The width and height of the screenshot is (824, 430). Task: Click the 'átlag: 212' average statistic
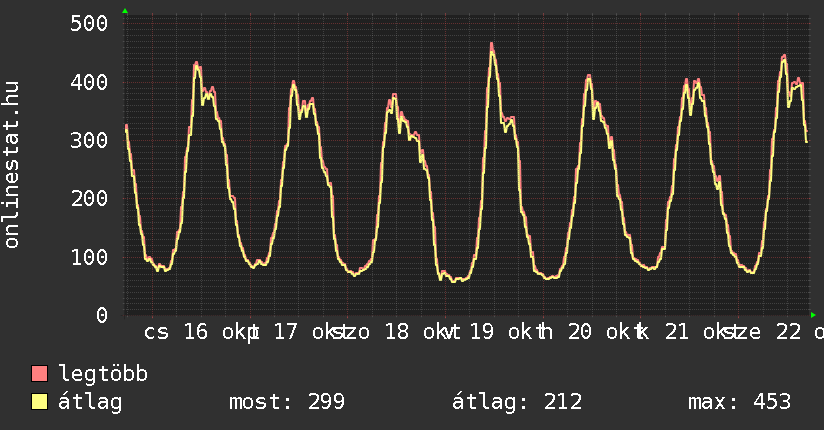517,402
